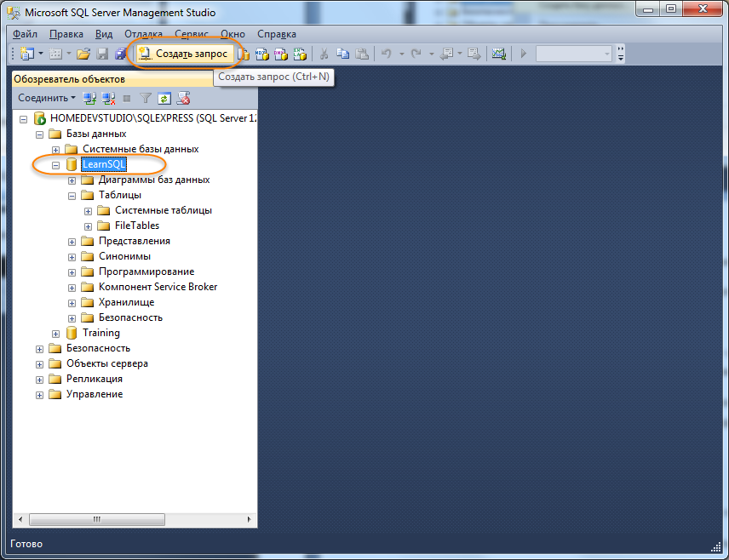Open the Файл menu
The width and height of the screenshot is (729, 560).
point(25,34)
